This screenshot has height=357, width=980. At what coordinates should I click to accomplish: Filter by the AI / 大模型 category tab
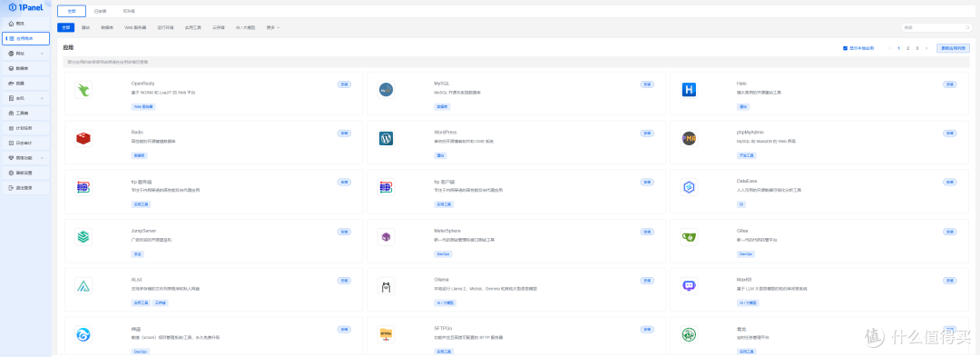pyautogui.click(x=246, y=27)
